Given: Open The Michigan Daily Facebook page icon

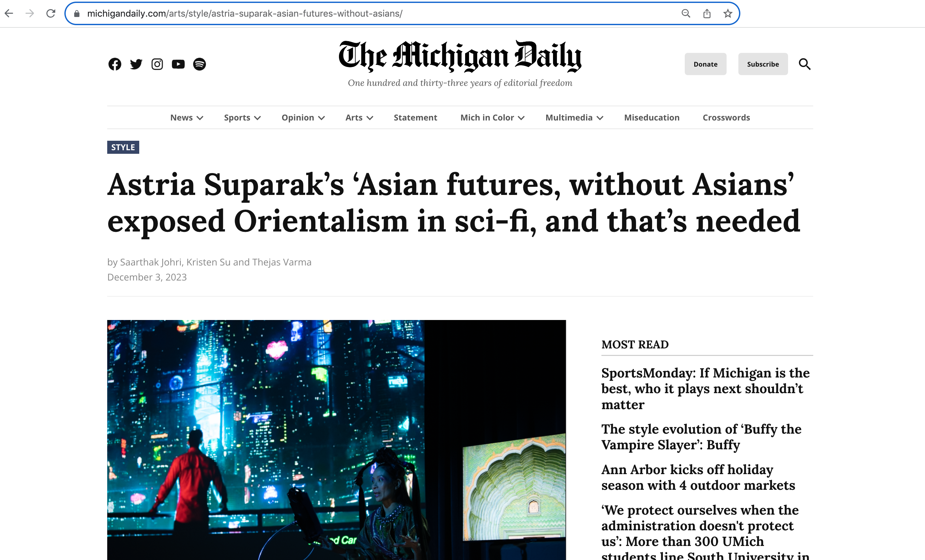Looking at the screenshot, I should [115, 64].
